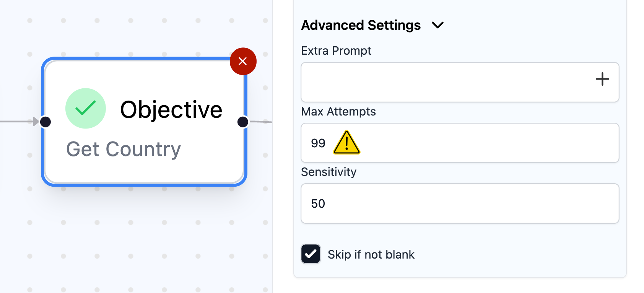Click the Objective node title
The height and width of the screenshot is (293, 644).
click(x=171, y=109)
